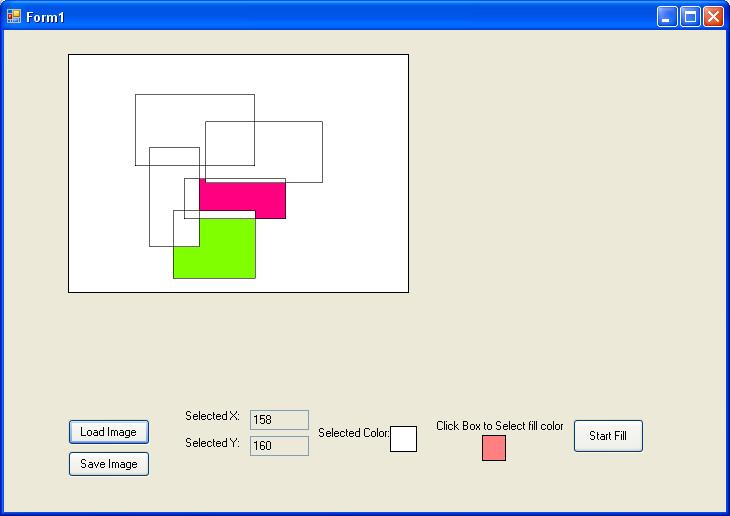Minimize the Form1 window
This screenshot has width=730, height=516.
[x=667, y=17]
